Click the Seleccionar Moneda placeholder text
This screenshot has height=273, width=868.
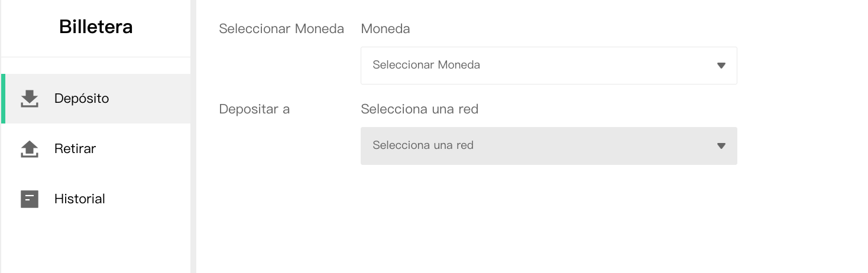click(426, 65)
